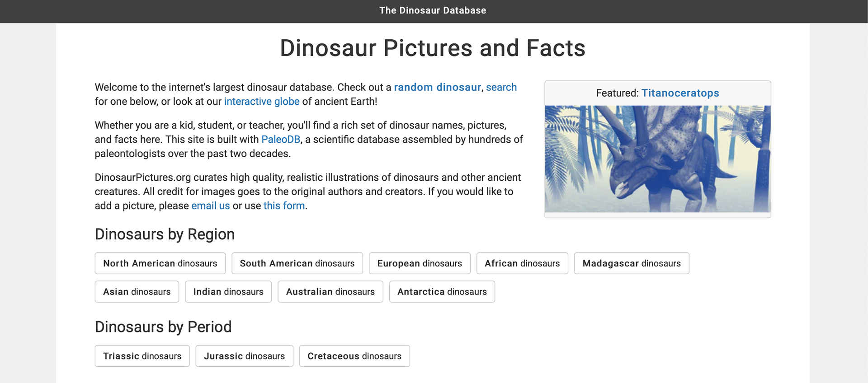Select African dinosaurs button
The height and width of the screenshot is (383, 868).
click(522, 263)
